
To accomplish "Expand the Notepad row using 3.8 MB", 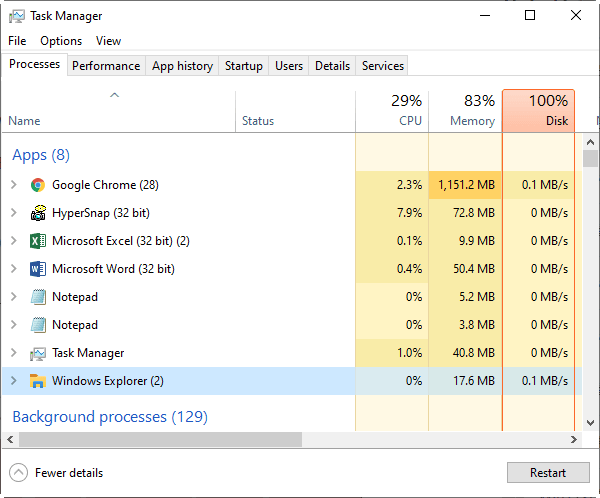I will pyautogui.click(x=14, y=325).
